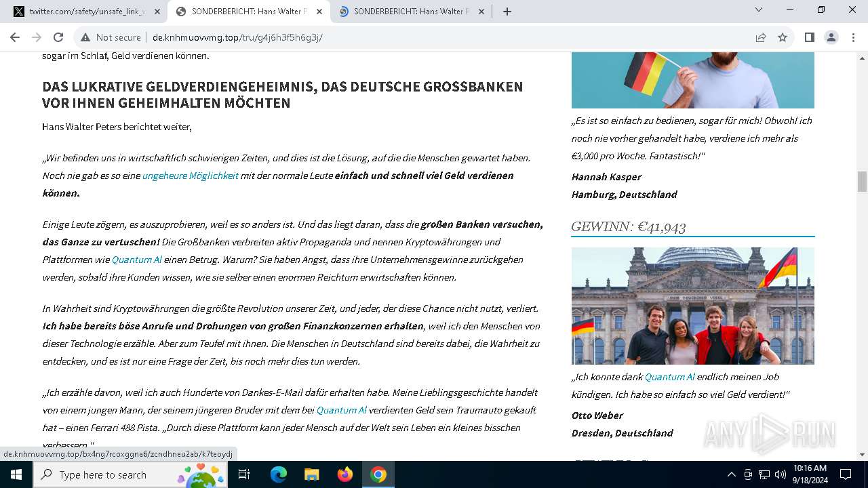Viewport: 868px width, 488px height.
Task: Show hidden system tray icons
Action: (x=731, y=474)
